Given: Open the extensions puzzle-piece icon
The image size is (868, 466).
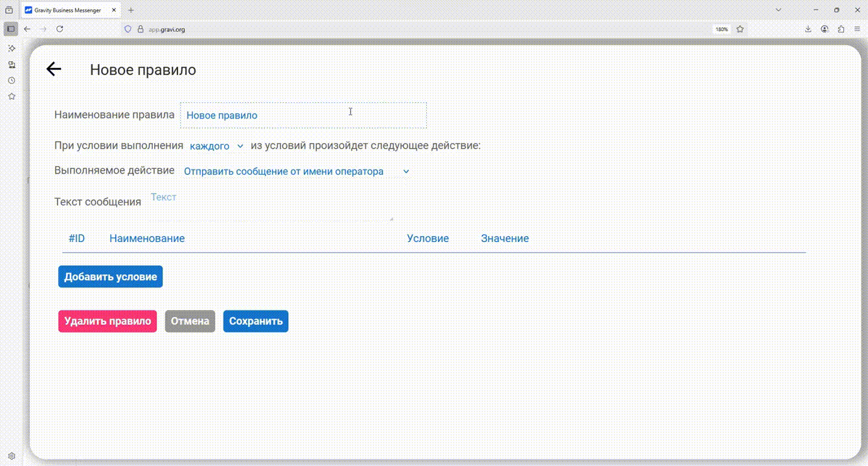Looking at the screenshot, I should point(841,29).
